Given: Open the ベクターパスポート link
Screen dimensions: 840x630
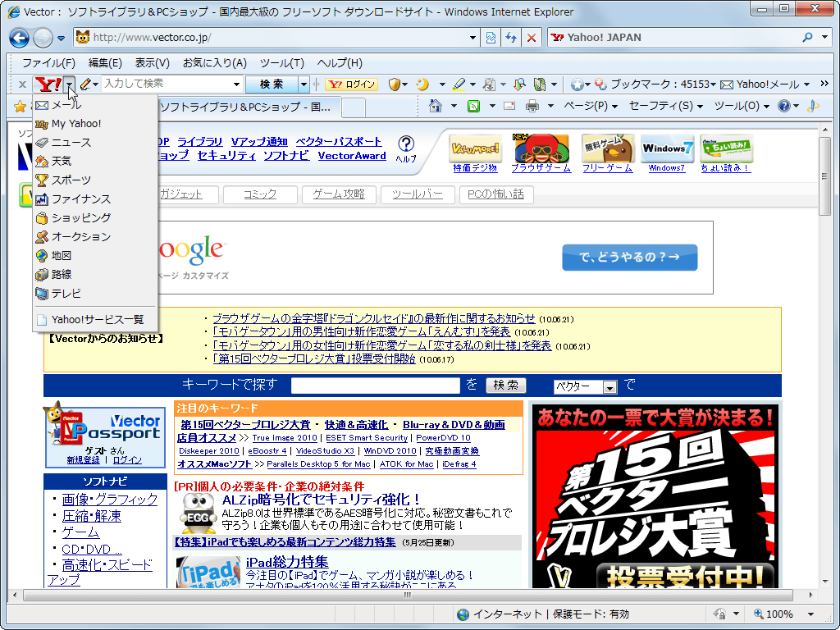Looking at the screenshot, I should [x=339, y=142].
